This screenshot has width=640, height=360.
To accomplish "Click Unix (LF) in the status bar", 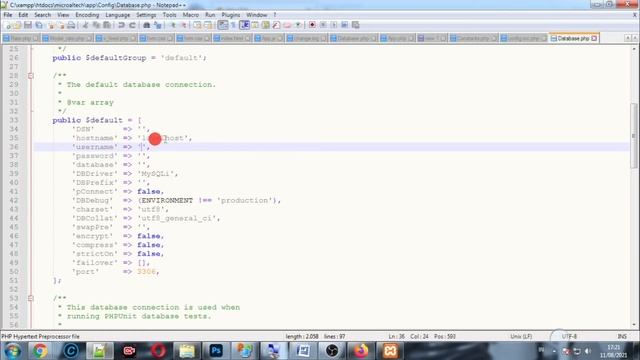I will [x=521, y=337].
